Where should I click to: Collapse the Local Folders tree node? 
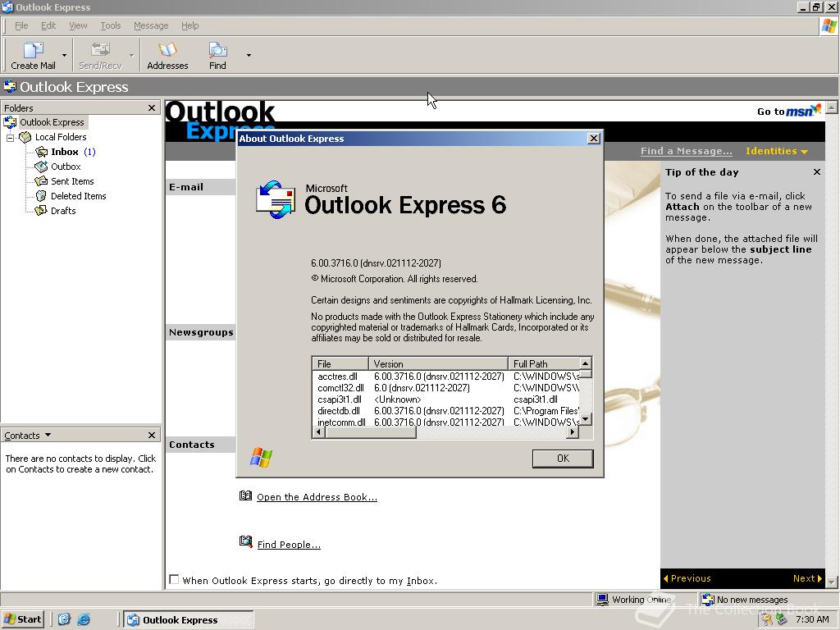click(10, 138)
